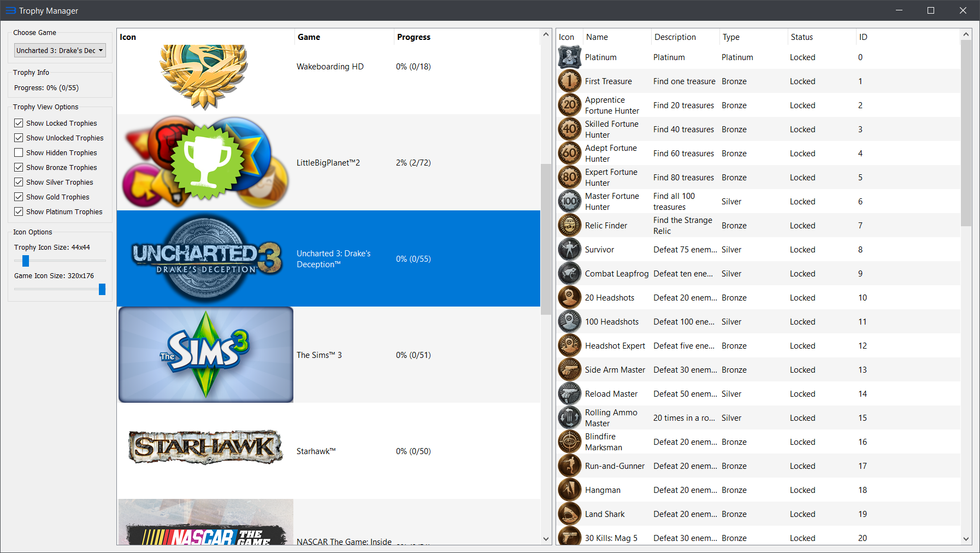The width and height of the screenshot is (980, 553).
Task: Select the Apprentice Fortune Hunter trophy icon
Action: coord(569,105)
